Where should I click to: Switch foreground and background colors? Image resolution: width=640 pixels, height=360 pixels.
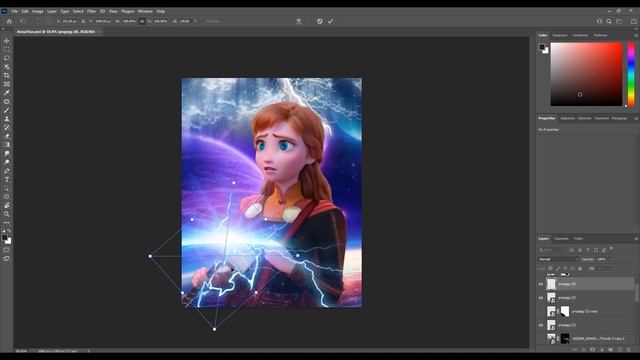[9, 231]
